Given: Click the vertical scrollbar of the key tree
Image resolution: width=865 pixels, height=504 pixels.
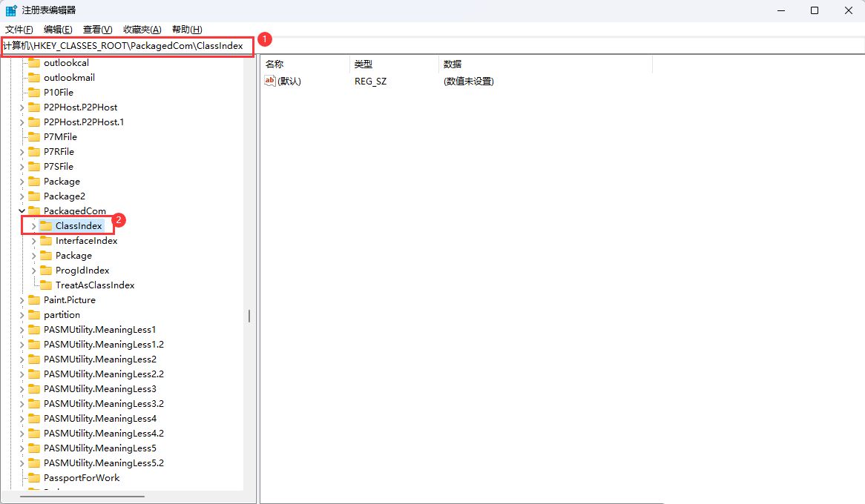Looking at the screenshot, I should (x=248, y=315).
